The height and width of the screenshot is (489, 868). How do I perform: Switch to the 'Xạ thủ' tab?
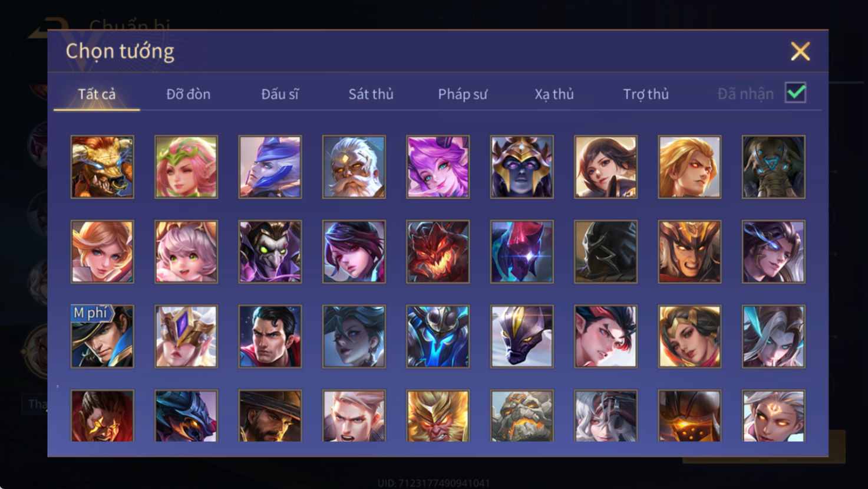(x=554, y=94)
